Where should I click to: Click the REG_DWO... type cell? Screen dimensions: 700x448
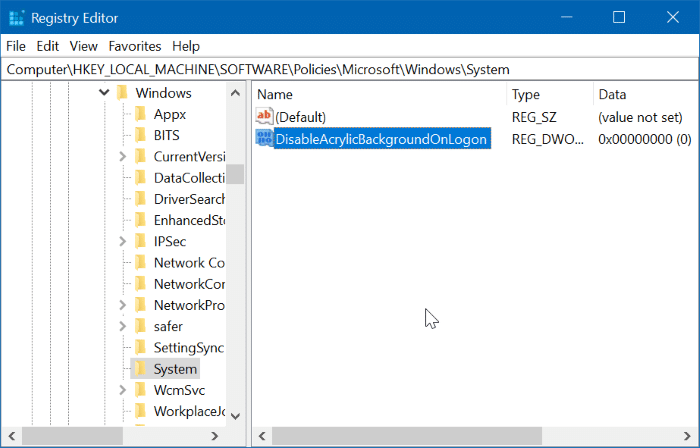(547, 139)
